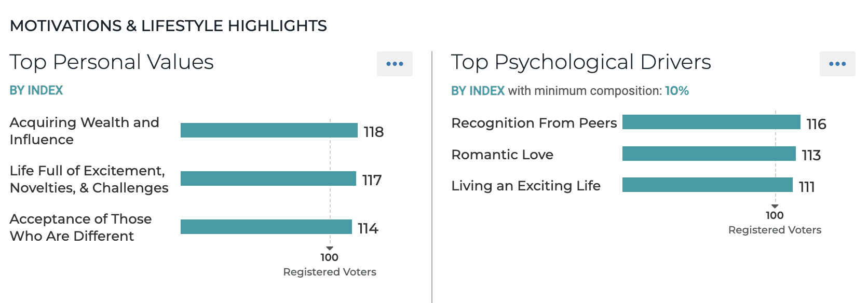
Task: Select the Living an Exciting Life bar
Action: [708, 185]
